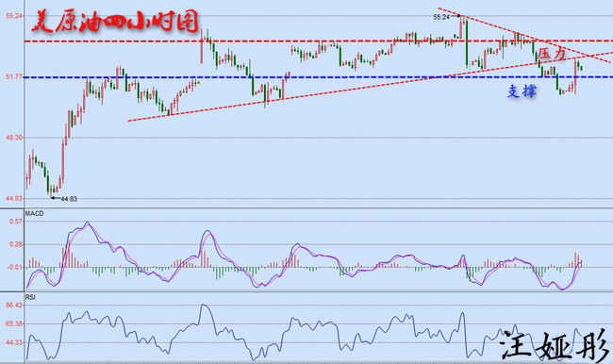This screenshot has height=364, width=613.
Task: Click the red 压力 resistance label
Action: 552,54
